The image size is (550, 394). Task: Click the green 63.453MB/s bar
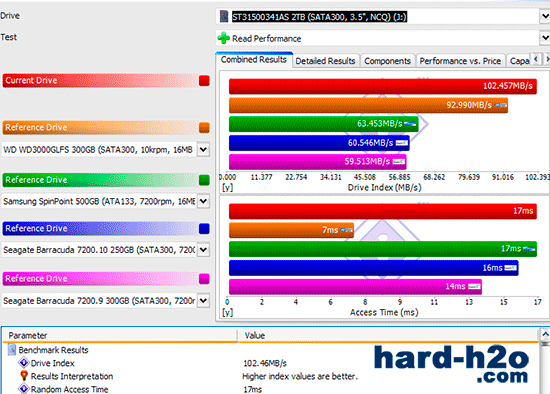tap(323, 124)
